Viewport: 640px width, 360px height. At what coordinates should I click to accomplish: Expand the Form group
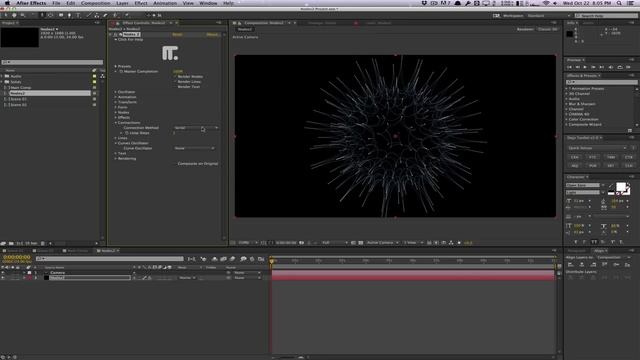tap(116, 107)
